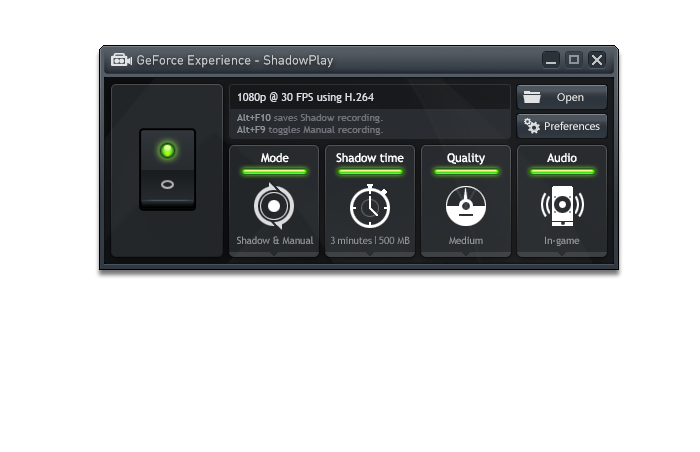
Task: Open the recordings folder with Open button
Action: tap(562, 97)
